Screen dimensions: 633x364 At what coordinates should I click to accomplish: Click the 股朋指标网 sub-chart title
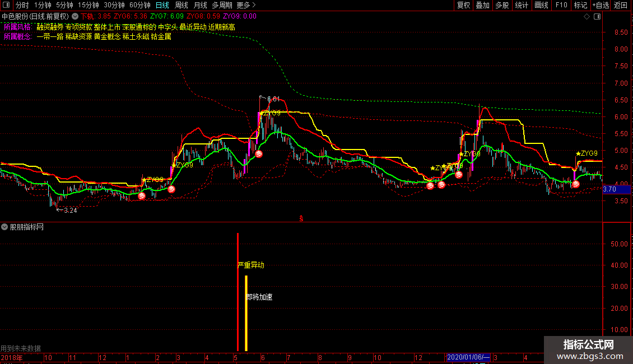27,227
